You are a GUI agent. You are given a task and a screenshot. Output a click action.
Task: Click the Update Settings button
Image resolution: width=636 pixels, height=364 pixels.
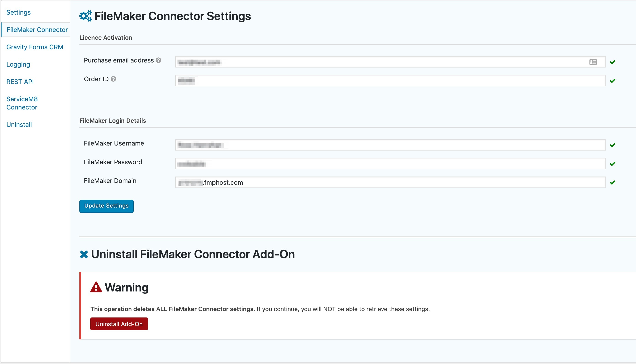107,206
